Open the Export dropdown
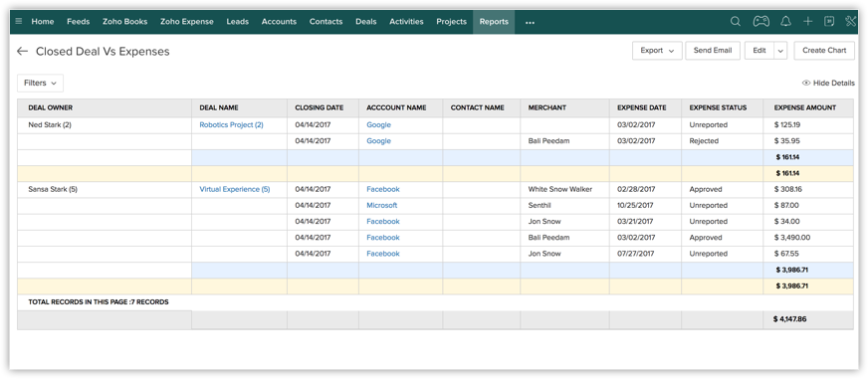 tap(657, 51)
